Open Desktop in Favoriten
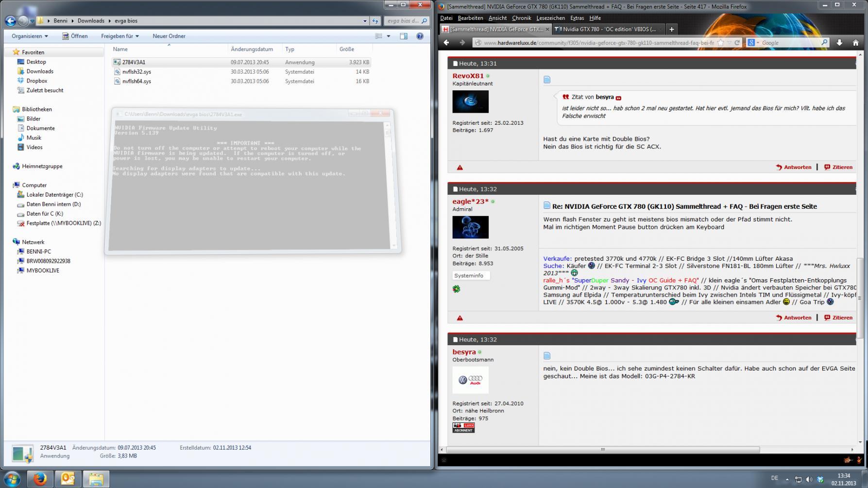868x488 pixels. coord(36,62)
